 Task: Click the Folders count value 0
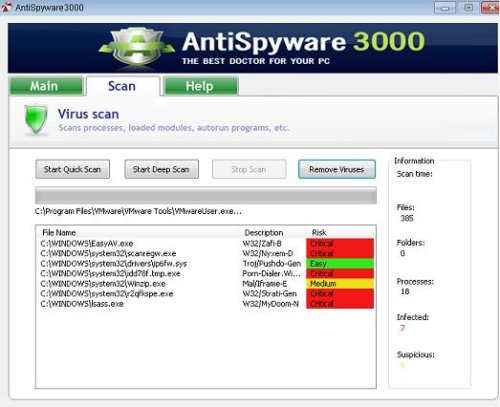[x=402, y=253]
